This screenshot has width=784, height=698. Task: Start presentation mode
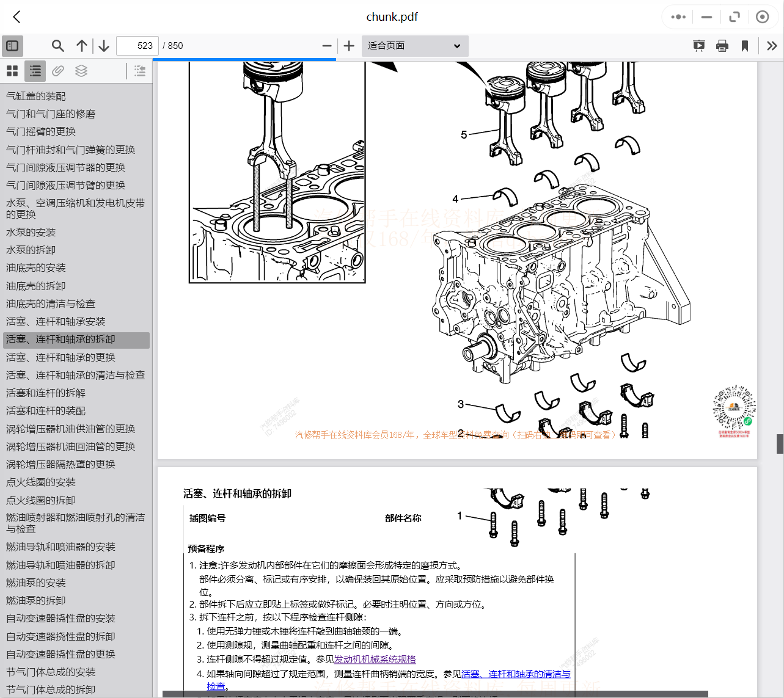click(698, 46)
